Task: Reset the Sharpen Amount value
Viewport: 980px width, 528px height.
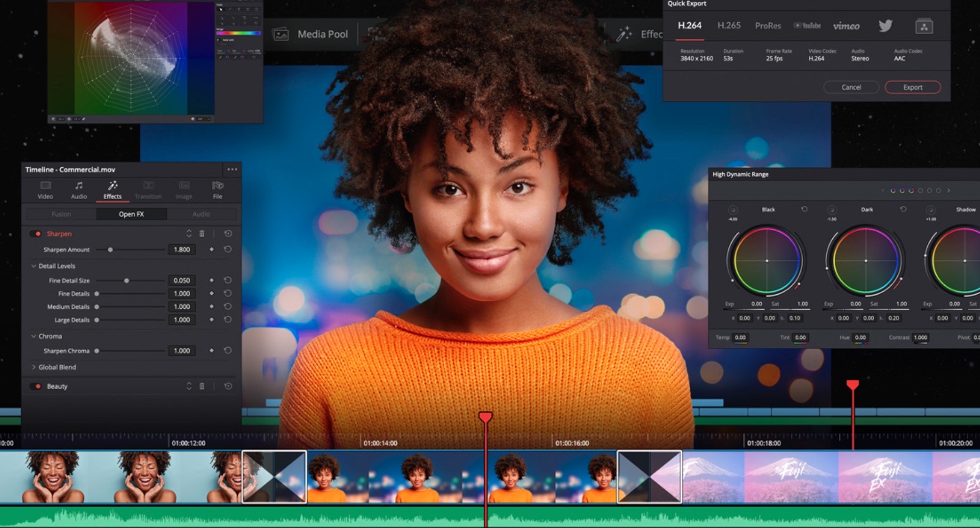Action: [x=228, y=249]
